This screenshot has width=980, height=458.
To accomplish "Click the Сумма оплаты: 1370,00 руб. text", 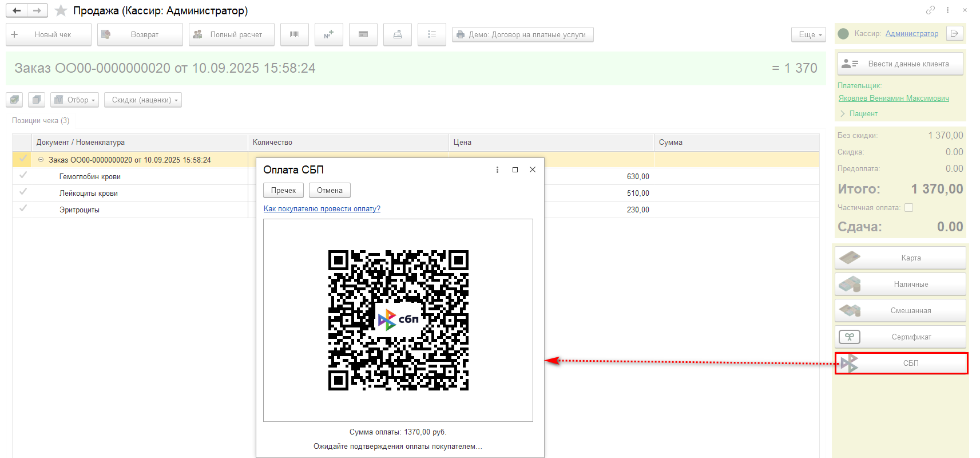I will [398, 432].
